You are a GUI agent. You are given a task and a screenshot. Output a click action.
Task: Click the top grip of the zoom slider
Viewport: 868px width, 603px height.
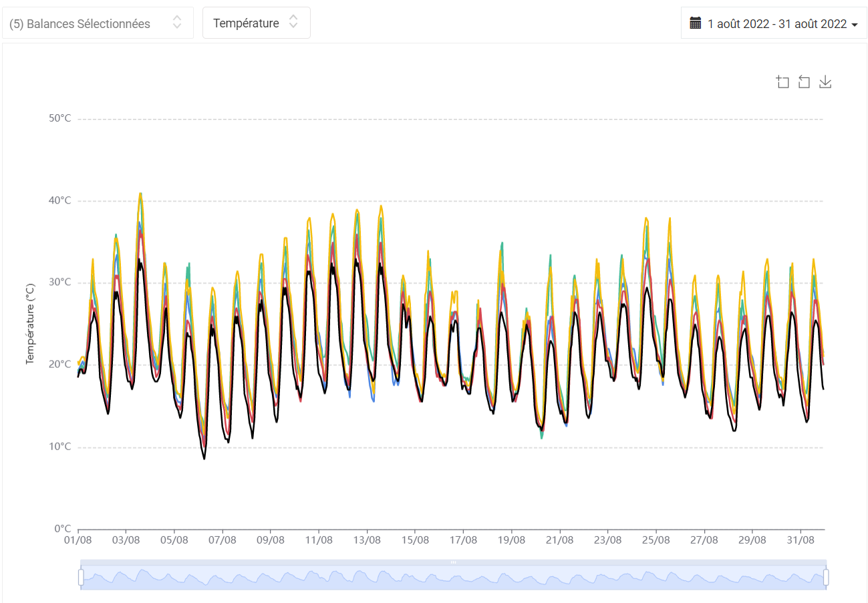click(453, 562)
